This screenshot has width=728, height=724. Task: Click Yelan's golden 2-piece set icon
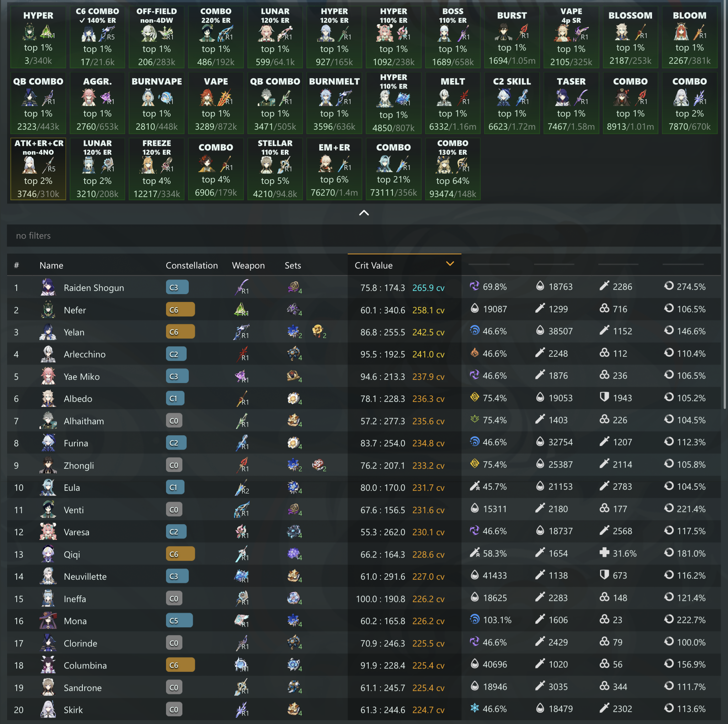318,331
